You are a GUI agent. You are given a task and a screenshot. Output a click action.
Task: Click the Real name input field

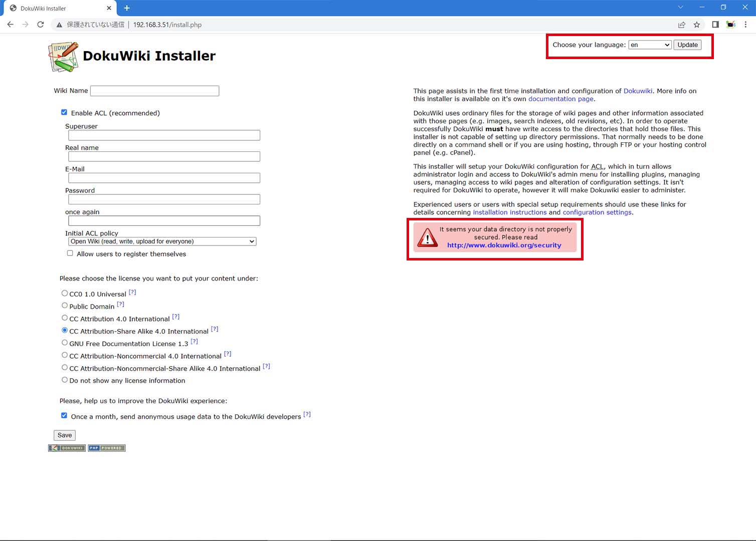point(164,157)
